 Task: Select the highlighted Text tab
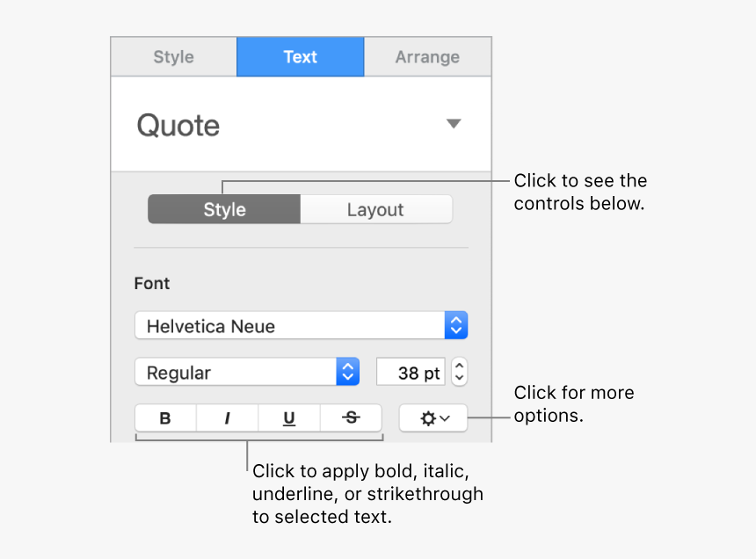tap(300, 57)
